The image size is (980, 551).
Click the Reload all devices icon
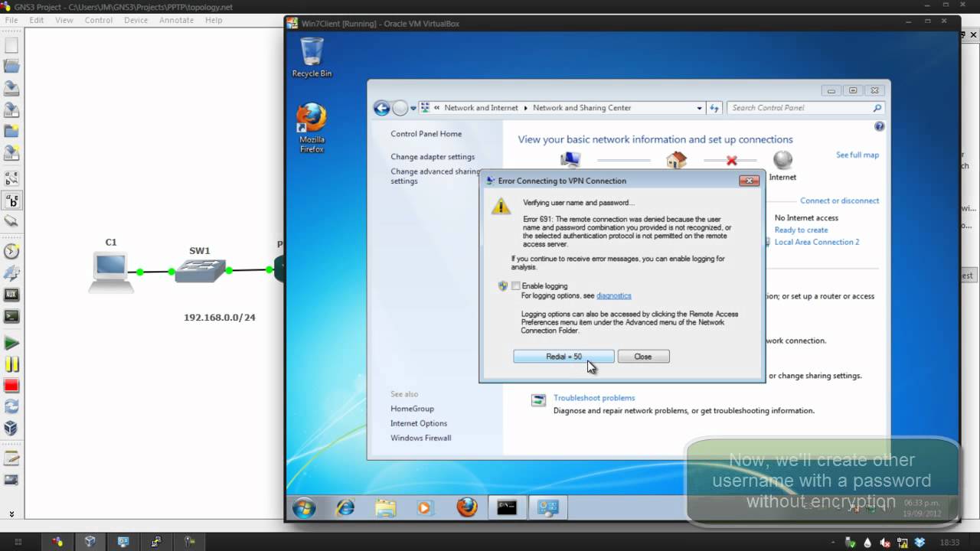(11, 407)
